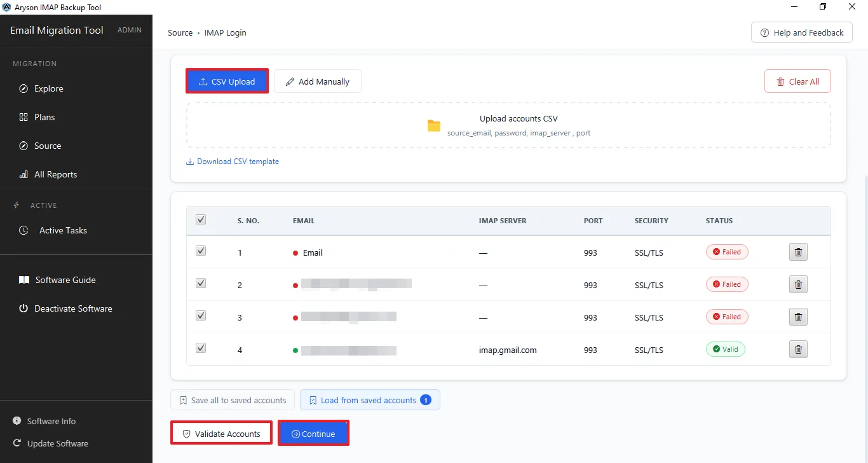Image resolution: width=868 pixels, height=463 pixels.
Task: Click the IMAP SERVER column header
Action: (x=503, y=221)
